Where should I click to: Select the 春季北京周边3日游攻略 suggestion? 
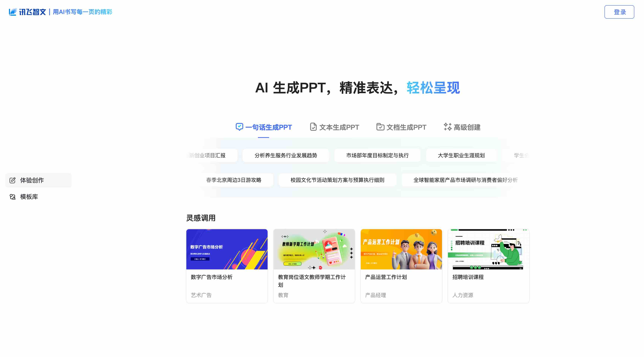point(234,180)
